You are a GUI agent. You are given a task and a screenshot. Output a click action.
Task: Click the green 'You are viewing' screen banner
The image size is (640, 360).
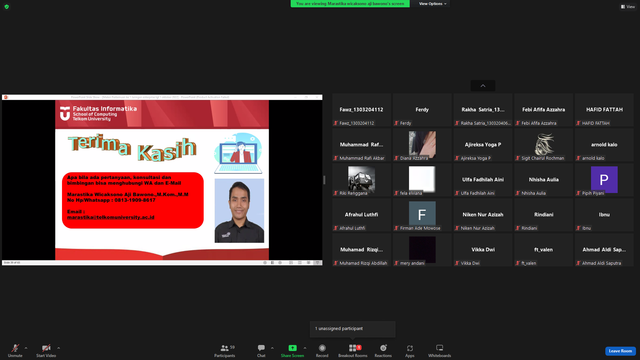point(350,4)
